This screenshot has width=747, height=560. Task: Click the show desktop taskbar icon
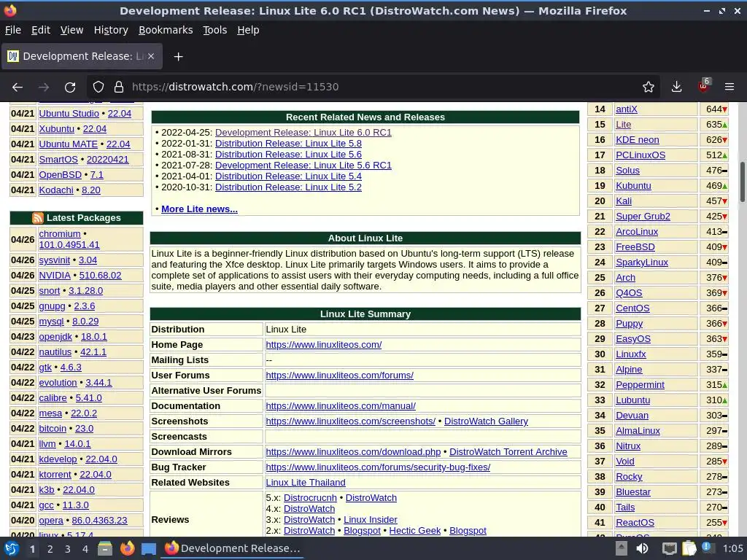[x=149, y=548]
